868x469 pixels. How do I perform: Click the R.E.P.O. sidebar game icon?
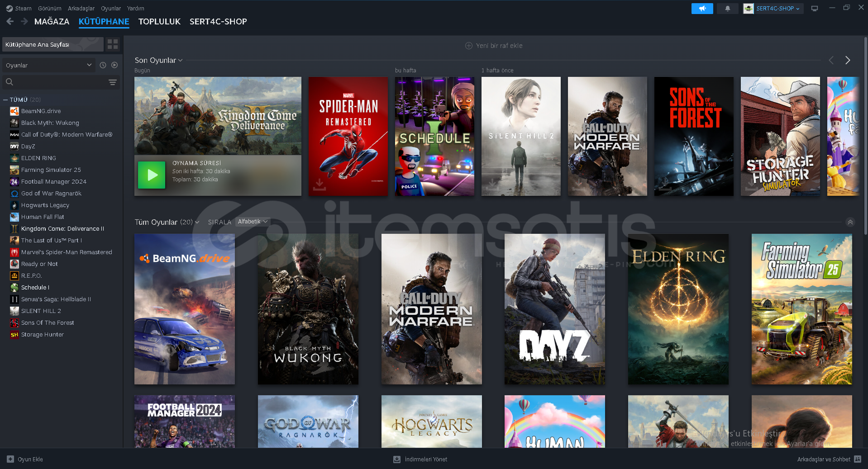[x=14, y=275]
